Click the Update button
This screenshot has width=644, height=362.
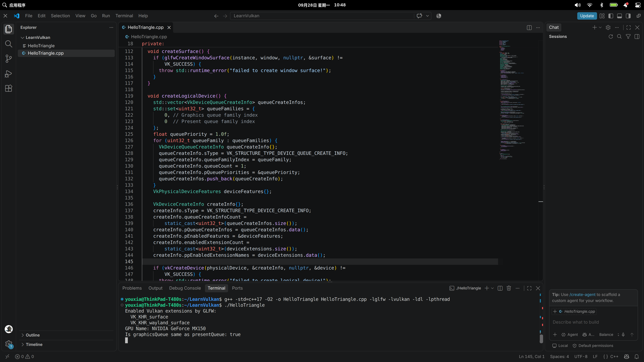(587, 16)
